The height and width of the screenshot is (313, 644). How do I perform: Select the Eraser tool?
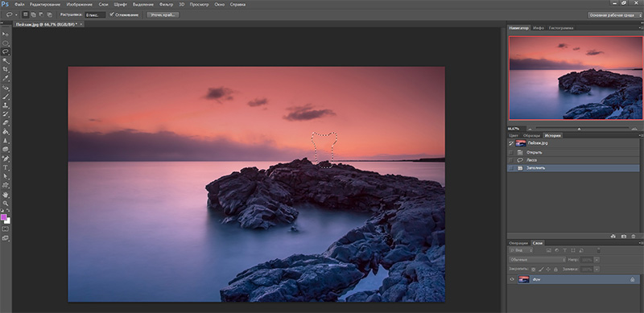coord(6,122)
